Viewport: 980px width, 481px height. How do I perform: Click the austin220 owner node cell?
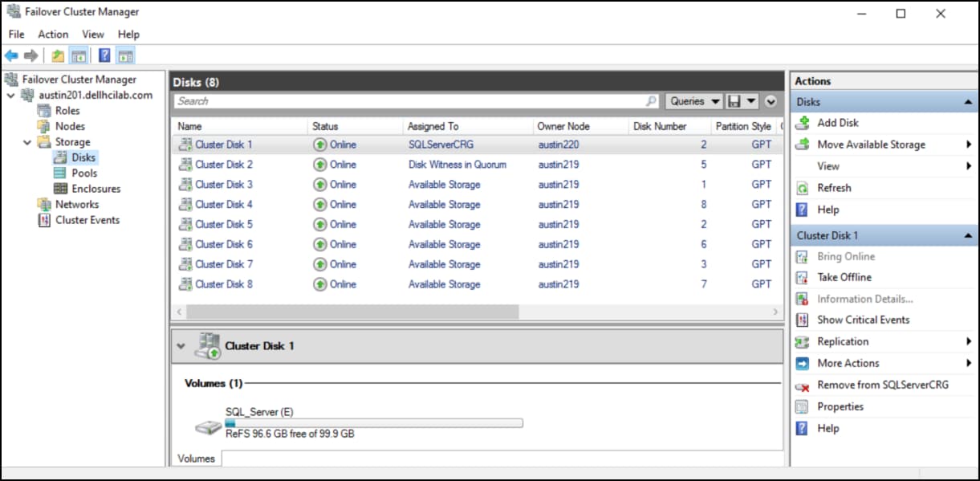(x=559, y=145)
